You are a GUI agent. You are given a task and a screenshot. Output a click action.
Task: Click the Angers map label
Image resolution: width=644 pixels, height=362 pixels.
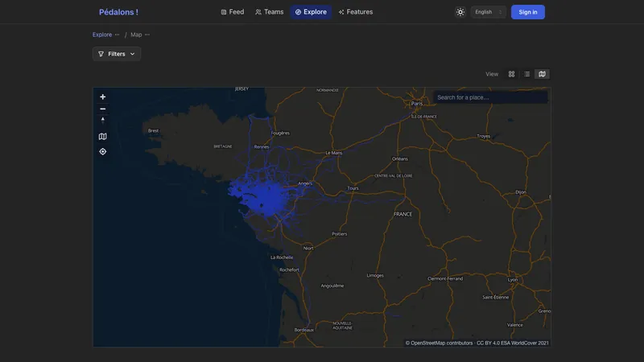click(305, 184)
